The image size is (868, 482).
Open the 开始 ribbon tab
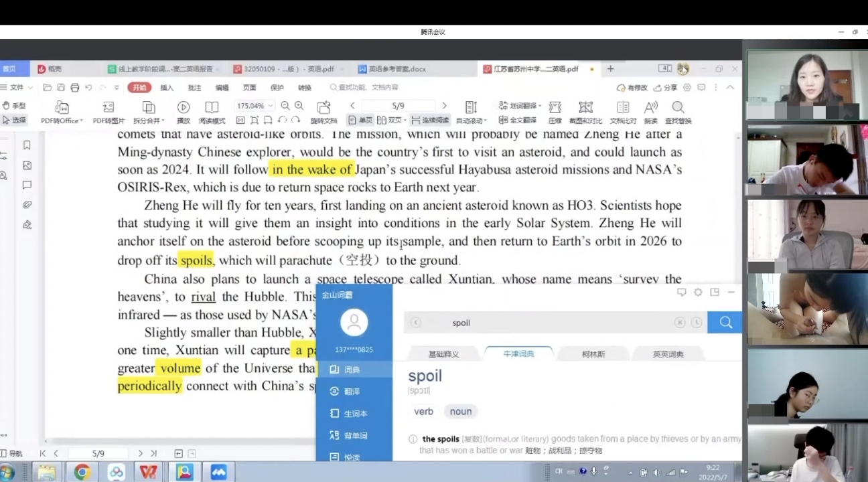pyautogui.click(x=139, y=88)
